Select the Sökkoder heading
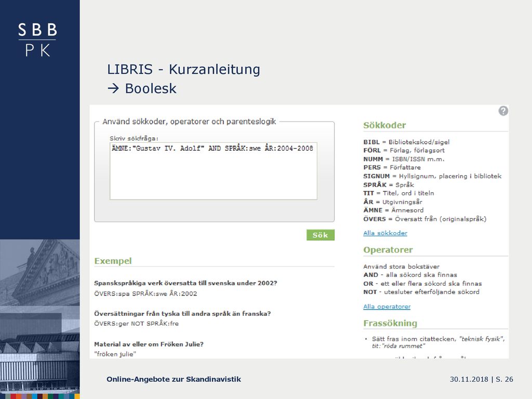The image size is (532, 399). pos(384,125)
